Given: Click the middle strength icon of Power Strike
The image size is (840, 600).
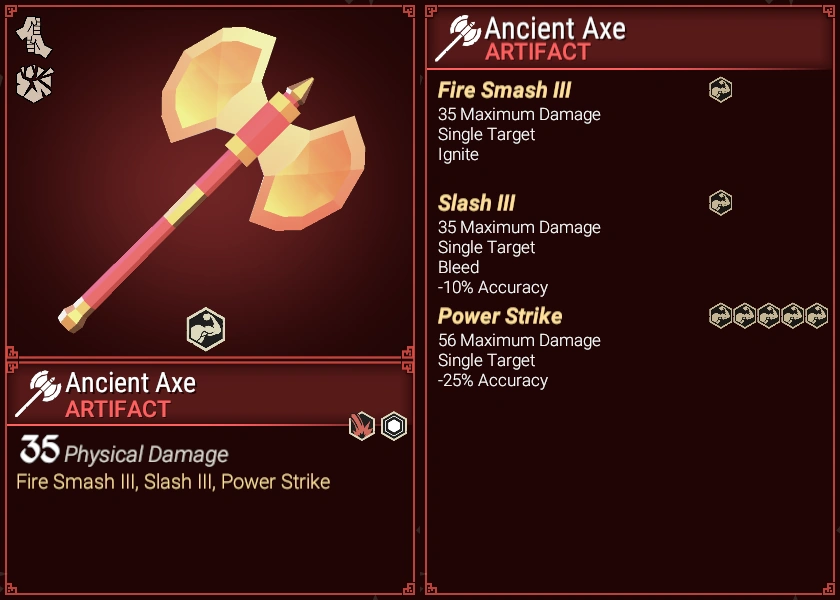Looking at the screenshot, I should (768, 316).
